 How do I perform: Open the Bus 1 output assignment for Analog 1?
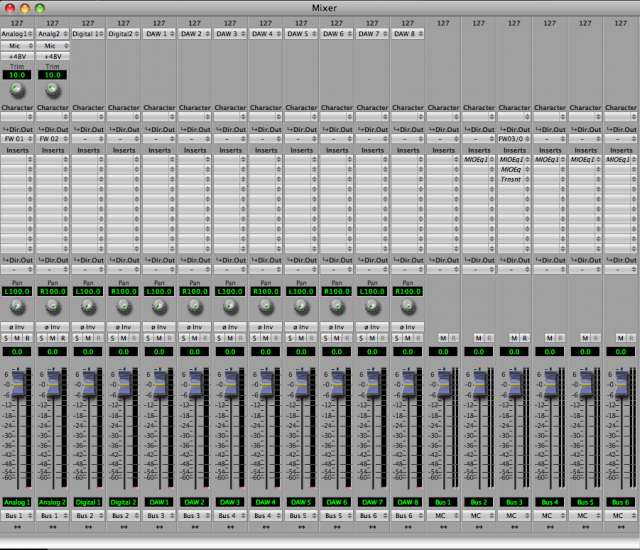click(x=17, y=516)
